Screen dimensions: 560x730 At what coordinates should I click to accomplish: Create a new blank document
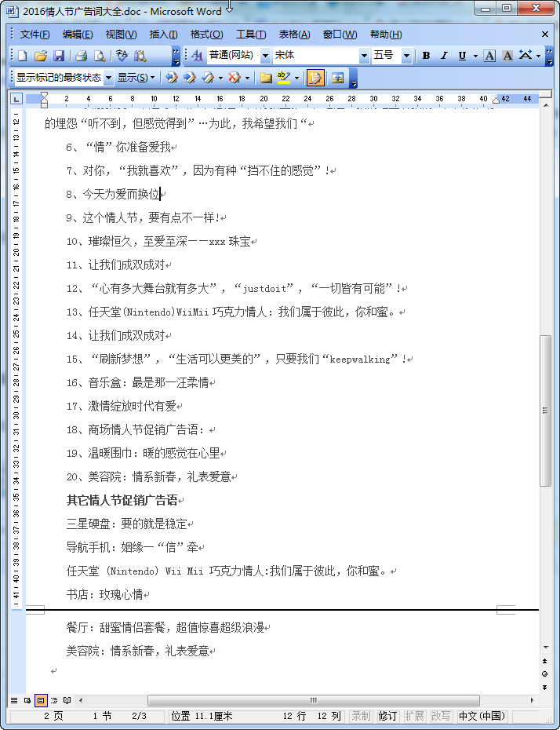pos(22,56)
